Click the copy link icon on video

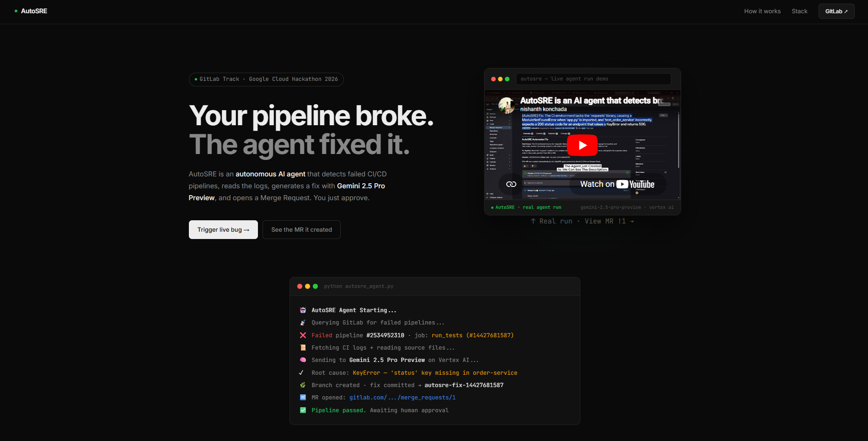[x=511, y=184]
